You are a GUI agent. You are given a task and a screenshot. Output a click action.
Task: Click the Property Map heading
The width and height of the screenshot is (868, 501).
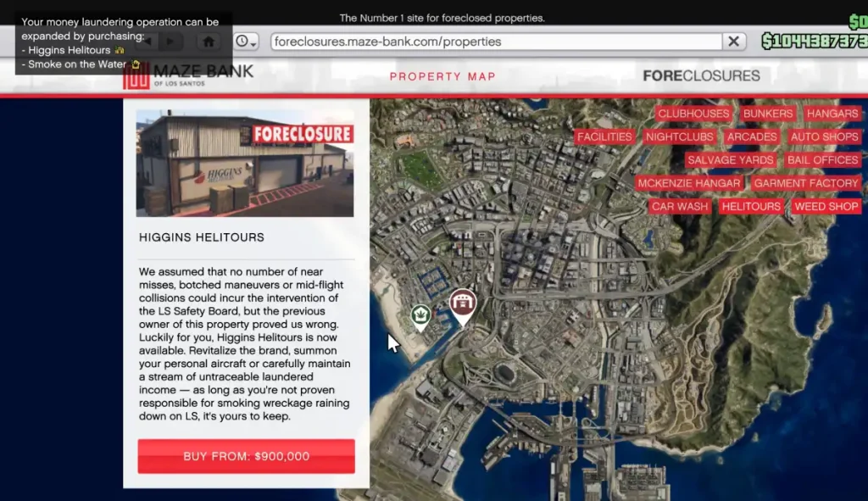coord(442,76)
